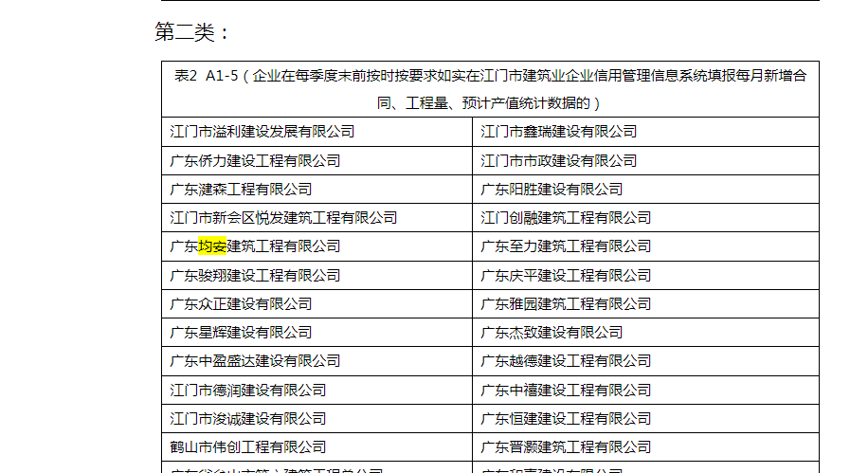Select the 江门市鑫瑞建设有限公司 cell
Image resolution: width=868 pixels, height=473 pixels.
[x=558, y=132]
